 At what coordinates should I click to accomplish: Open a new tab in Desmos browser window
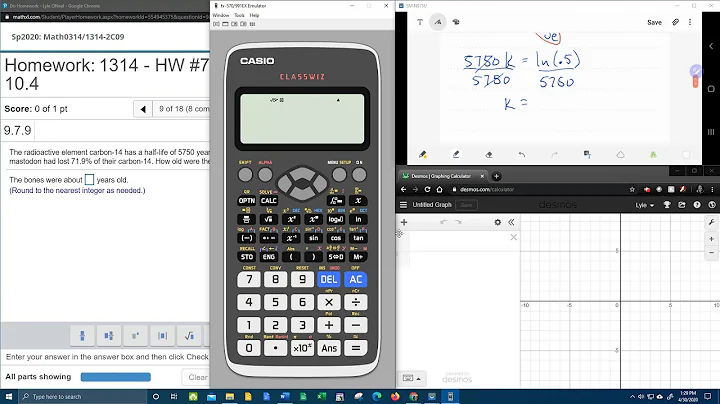496,176
